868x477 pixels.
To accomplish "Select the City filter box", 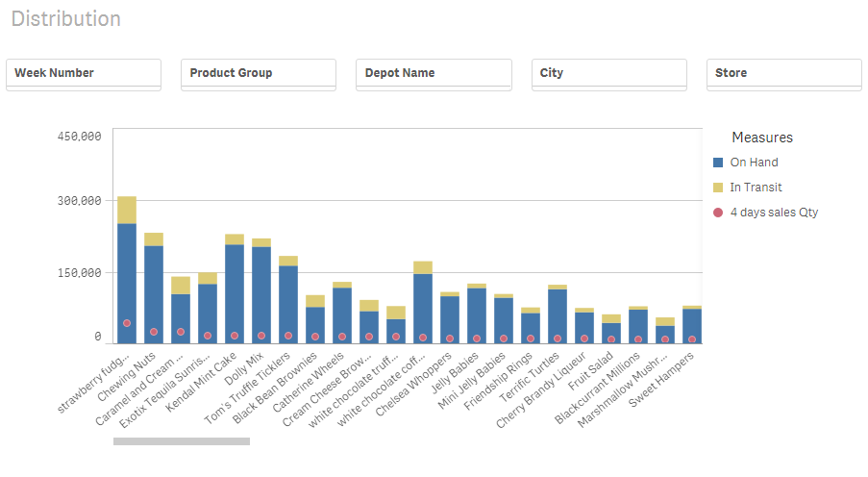I will pos(609,74).
